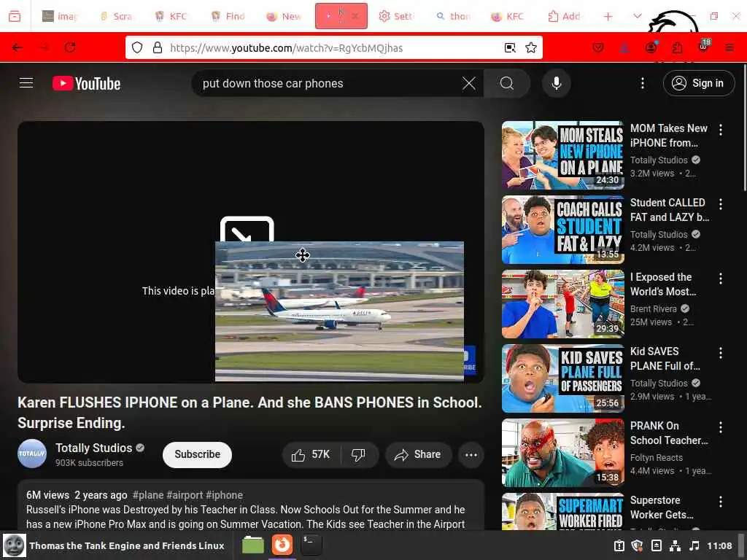Run search with the magnifier button
Viewport: 747px width, 560px height.
click(x=507, y=83)
